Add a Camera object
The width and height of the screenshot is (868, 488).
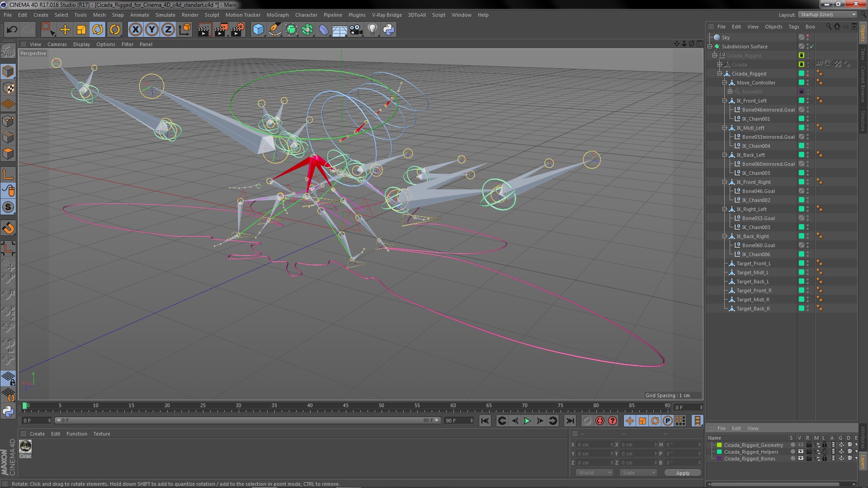pyautogui.click(x=356, y=30)
